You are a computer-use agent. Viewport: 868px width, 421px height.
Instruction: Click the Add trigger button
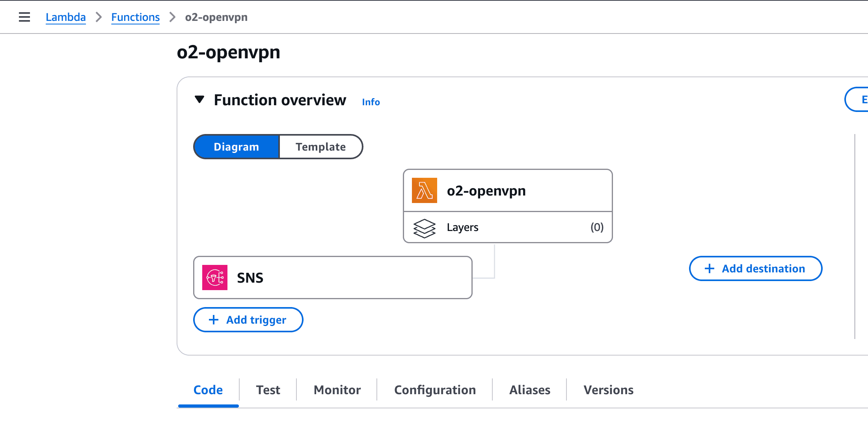pyautogui.click(x=248, y=320)
